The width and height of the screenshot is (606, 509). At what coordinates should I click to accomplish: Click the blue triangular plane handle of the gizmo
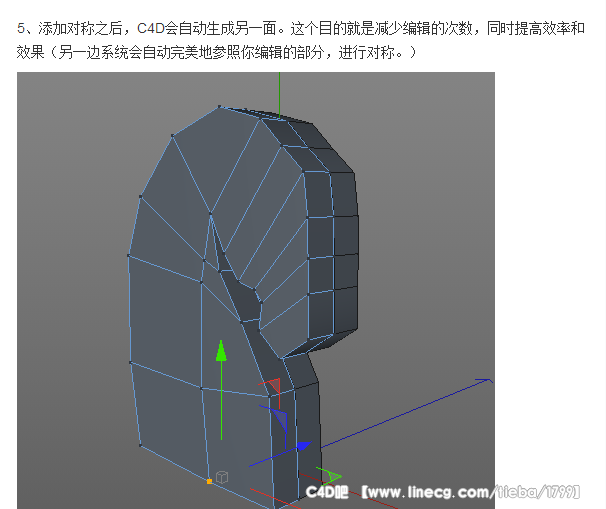(x=281, y=418)
